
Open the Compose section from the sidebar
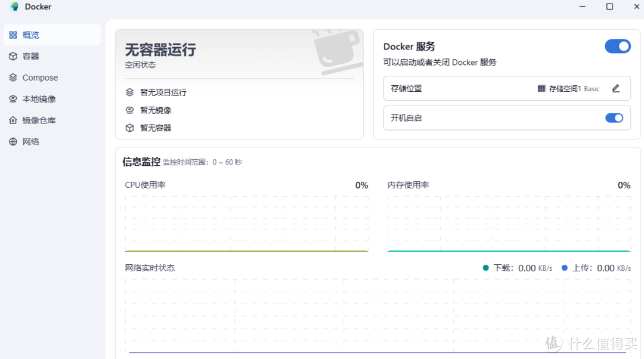click(39, 78)
